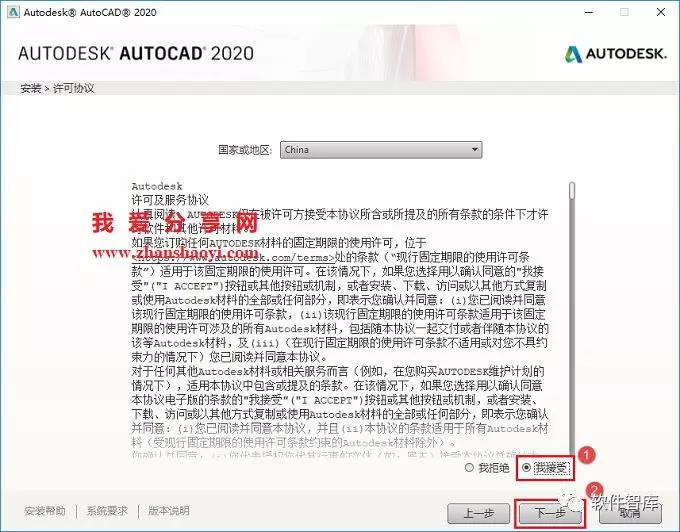Image resolution: width=680 pixels, height=532 pixels.
Task: Close the AutoCAD 2020 installer window
Action: coord(661,12)
